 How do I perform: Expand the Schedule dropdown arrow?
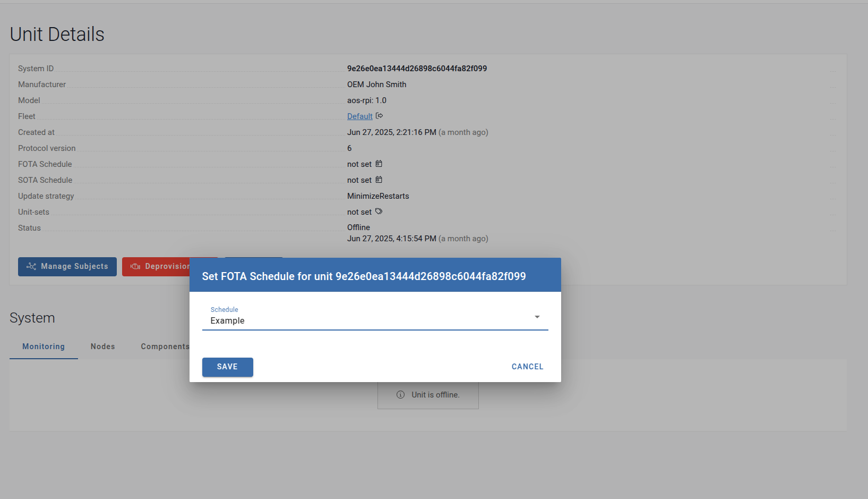tap(537, 317)
